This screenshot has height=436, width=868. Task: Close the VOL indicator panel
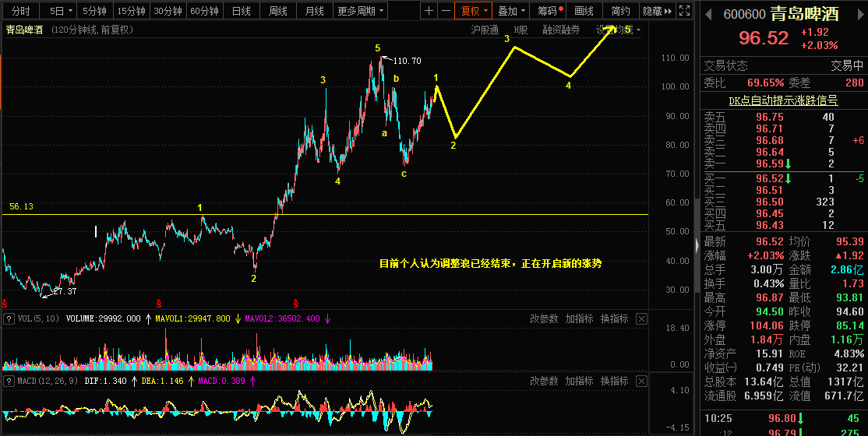[641, 318]
